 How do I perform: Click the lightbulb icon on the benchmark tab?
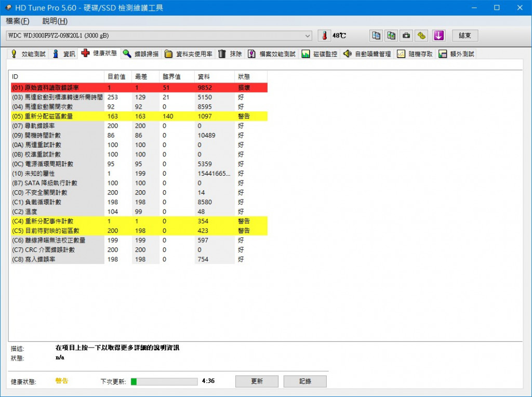(14, 54)
